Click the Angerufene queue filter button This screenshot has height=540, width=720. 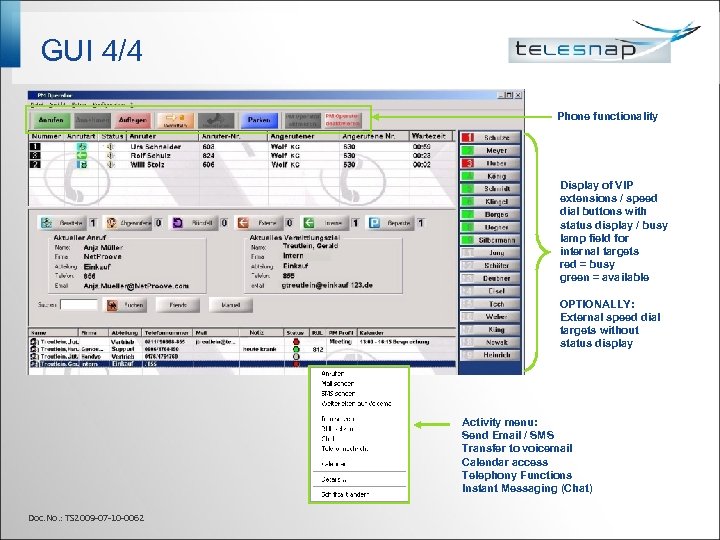pos(128,223)
